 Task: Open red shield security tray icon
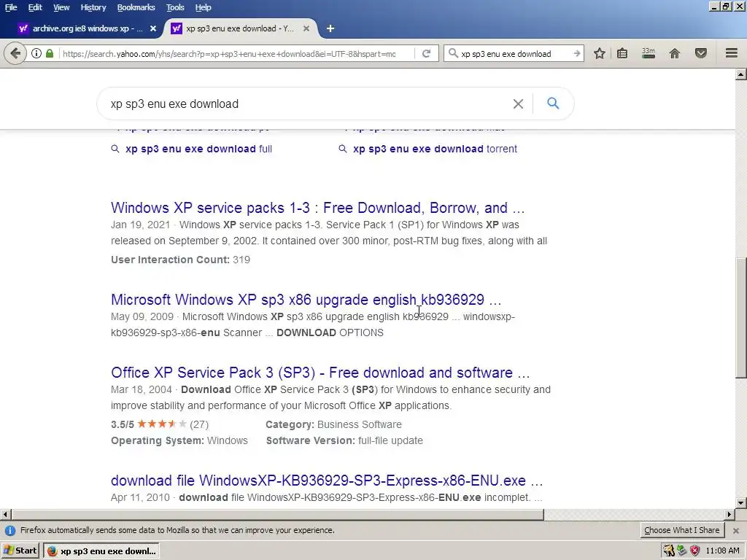[695, 551]
